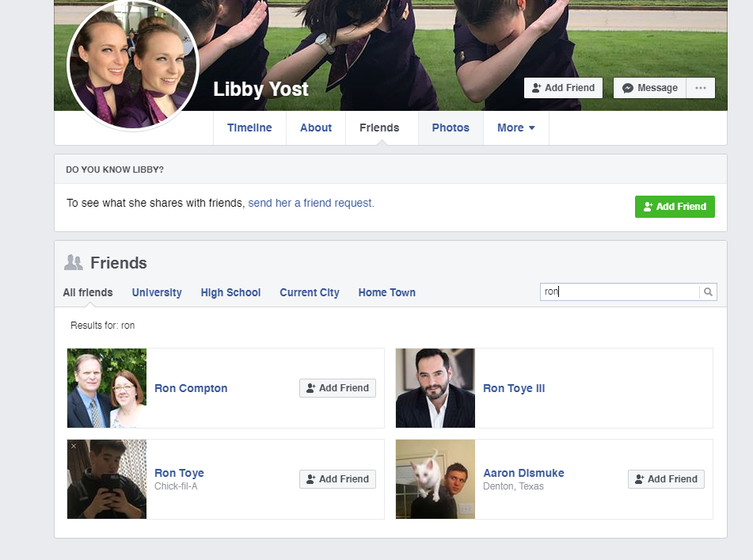Expand the More dropdown menu
753x560 pixels.
click(516, 128)
